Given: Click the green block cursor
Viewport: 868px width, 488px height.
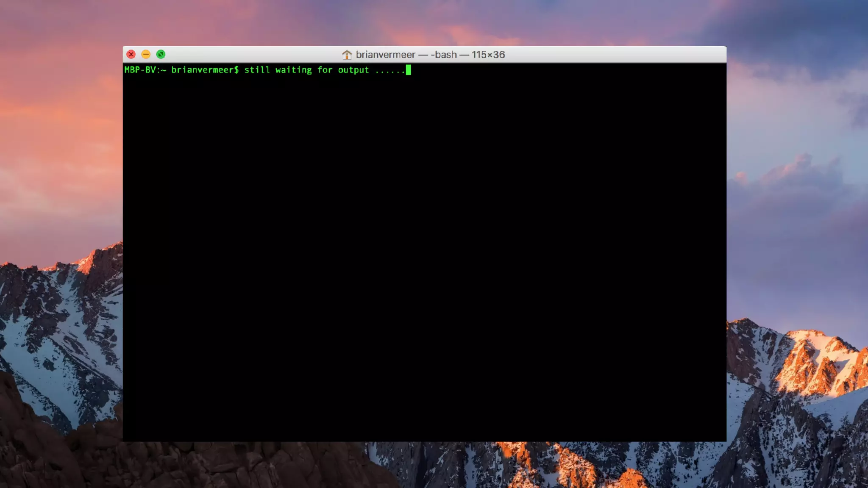Looking at the screenshot, I should coord(408,70).
